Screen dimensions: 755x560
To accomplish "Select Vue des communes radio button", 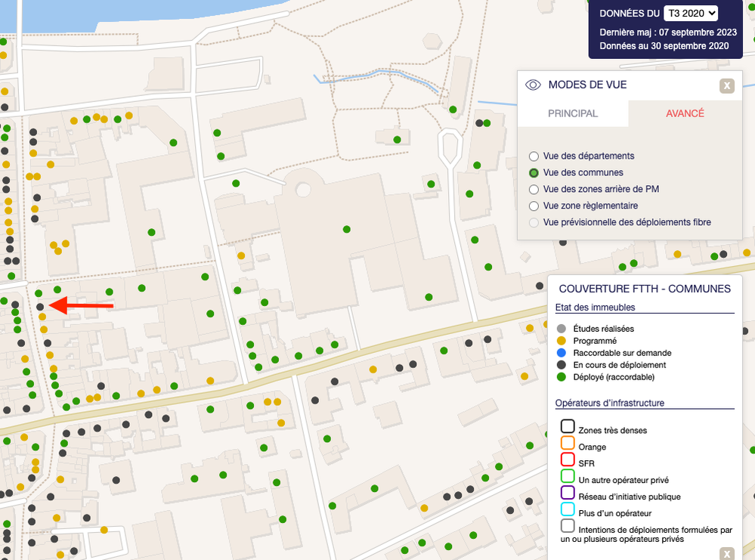I will (534, 173).
